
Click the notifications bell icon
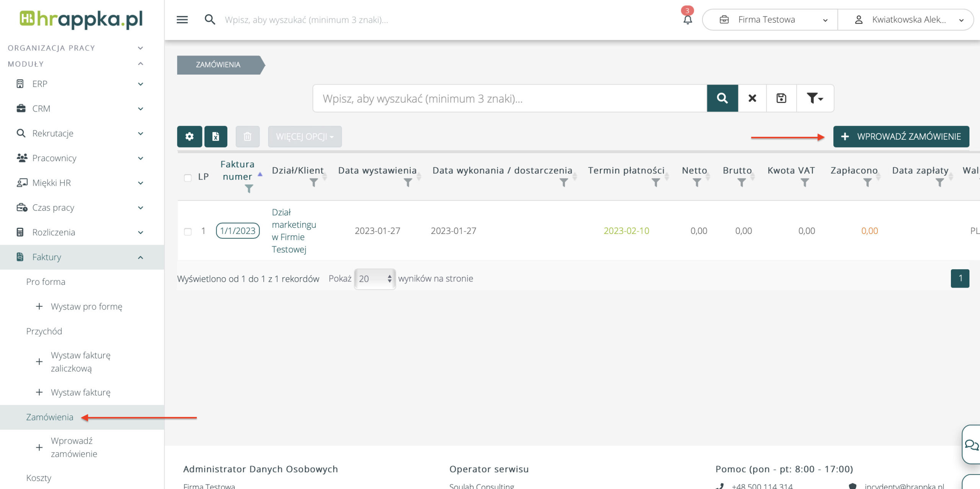(x=688, y=20)
